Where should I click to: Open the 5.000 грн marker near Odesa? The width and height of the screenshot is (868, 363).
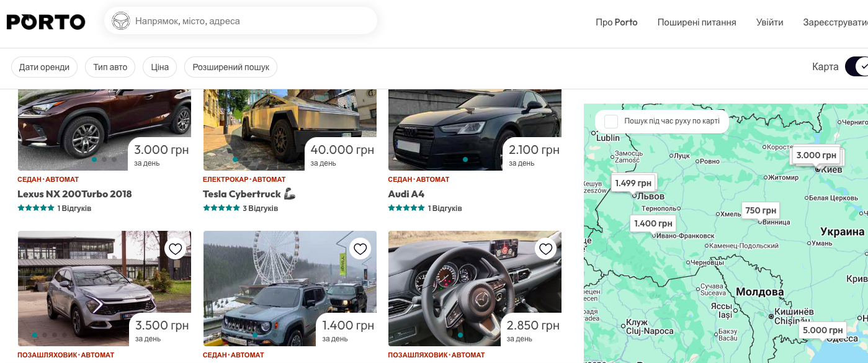822,330
